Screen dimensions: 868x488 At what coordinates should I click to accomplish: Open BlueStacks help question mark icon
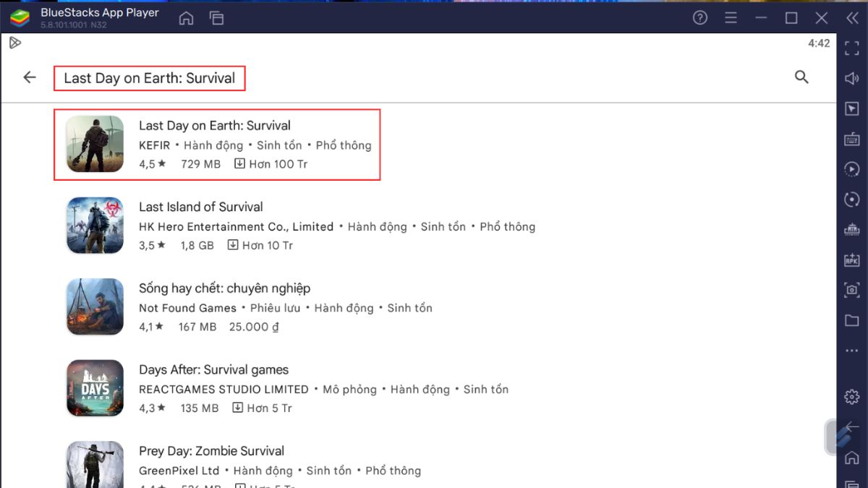700,18
